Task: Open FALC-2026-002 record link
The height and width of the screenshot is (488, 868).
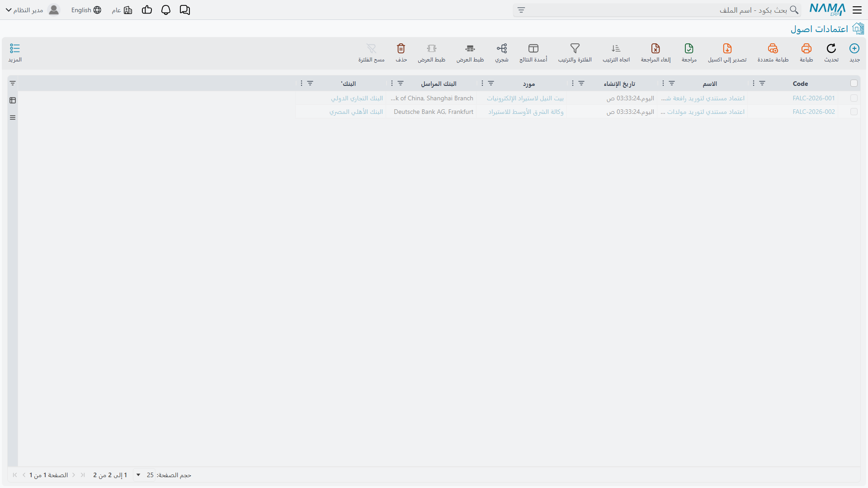Action: click(813, 112)
